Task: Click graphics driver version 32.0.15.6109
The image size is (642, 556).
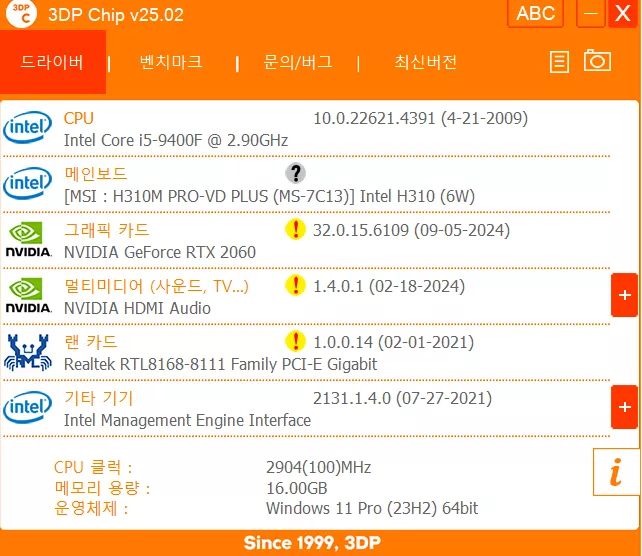Action: pyautogui.click(x=411, y=230)
